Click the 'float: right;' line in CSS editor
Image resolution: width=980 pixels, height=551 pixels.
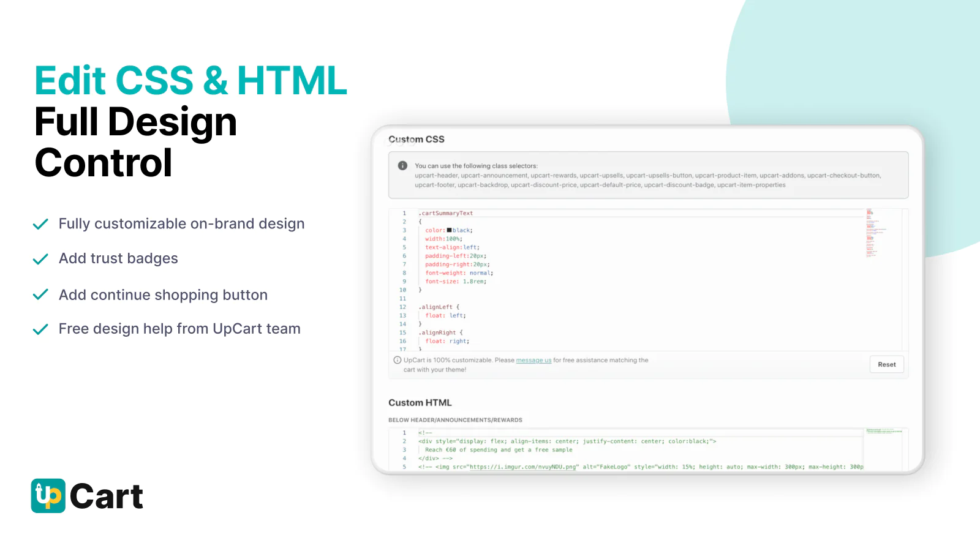point(447,342)
